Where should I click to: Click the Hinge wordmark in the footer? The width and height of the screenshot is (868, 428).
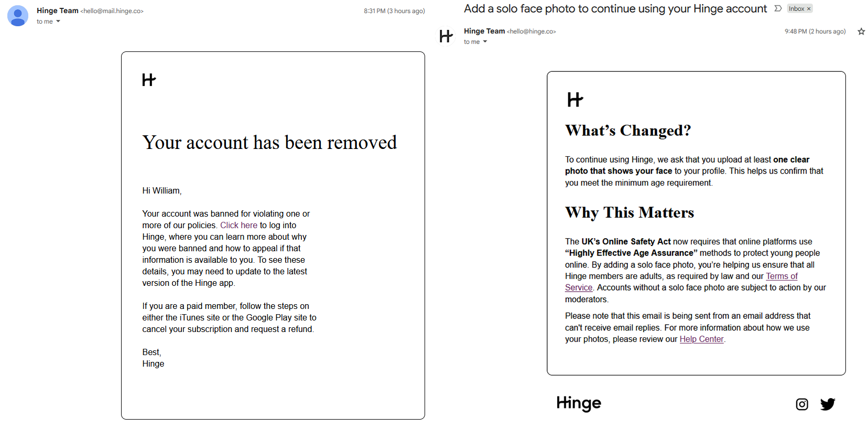click(x=579, y=403)
